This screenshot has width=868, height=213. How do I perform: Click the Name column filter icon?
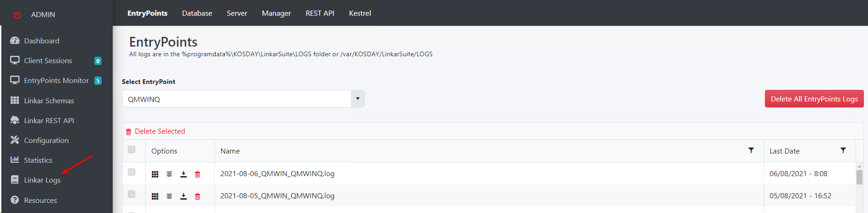pos(751,151)
